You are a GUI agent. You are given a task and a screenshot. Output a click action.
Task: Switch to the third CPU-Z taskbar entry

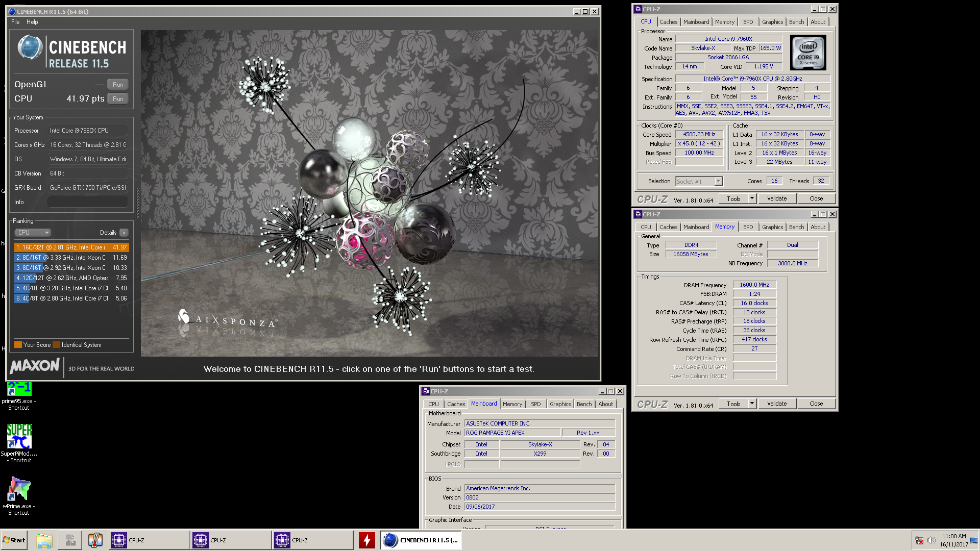click(312, 540)
